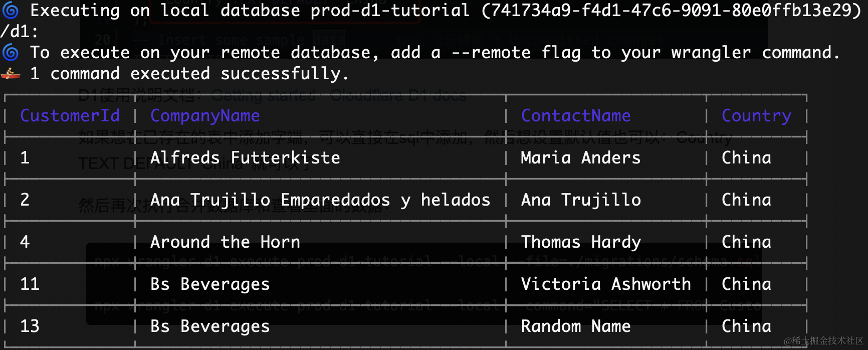Click customer ID 11 cell

pyautogui.click(x=30, y=284)
